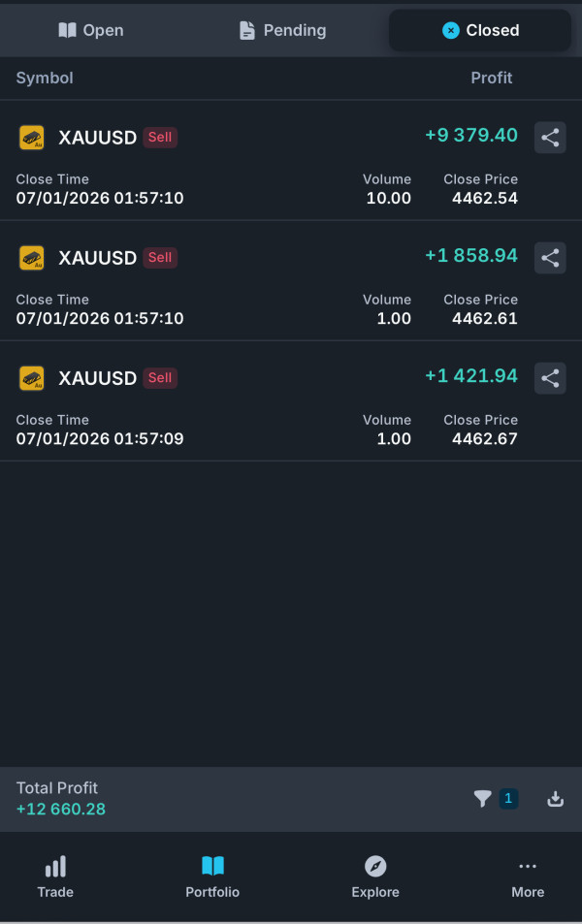Switch to the Open positions tab
The image size is (582, 924).
[x=91, y=30]
